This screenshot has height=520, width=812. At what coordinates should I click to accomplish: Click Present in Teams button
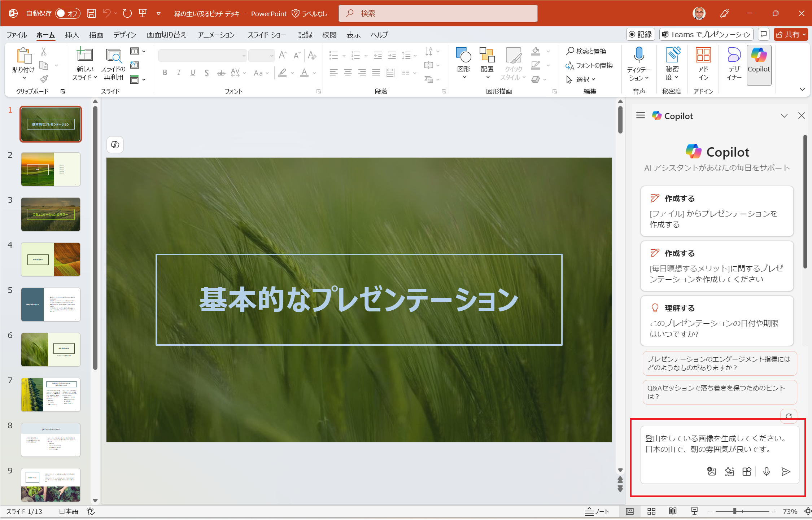[706, 34]
